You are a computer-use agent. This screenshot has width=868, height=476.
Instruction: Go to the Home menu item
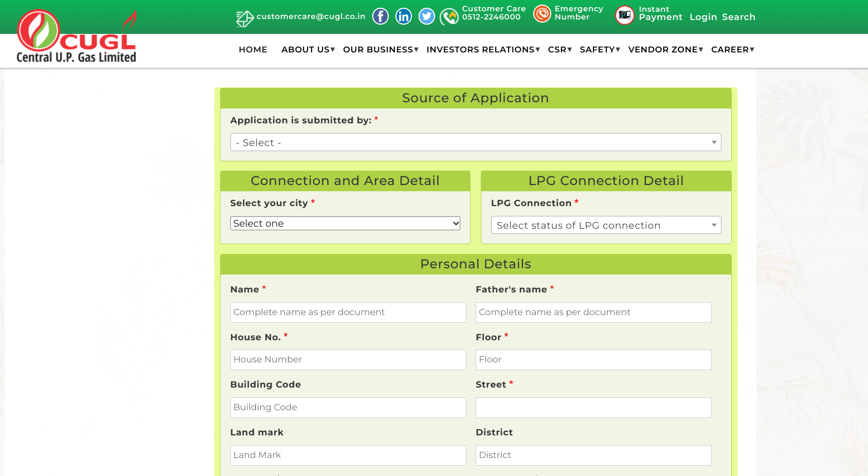(253, 50)
